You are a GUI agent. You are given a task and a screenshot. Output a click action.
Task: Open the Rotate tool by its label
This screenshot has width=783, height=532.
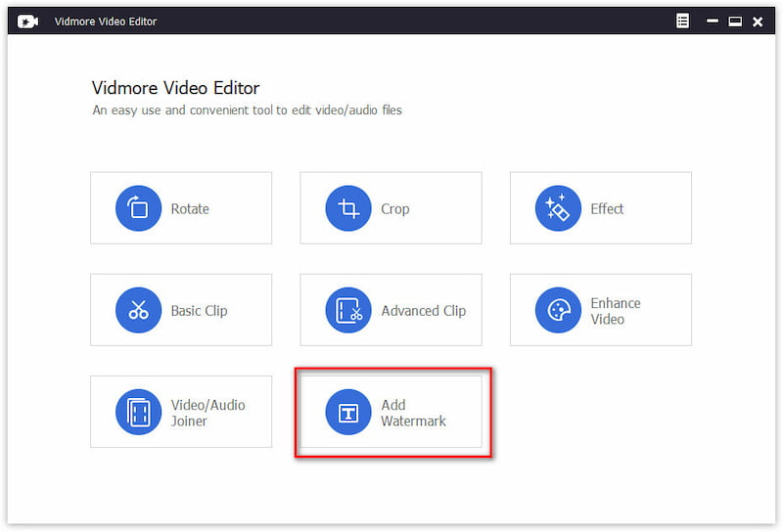pos(190,209)
